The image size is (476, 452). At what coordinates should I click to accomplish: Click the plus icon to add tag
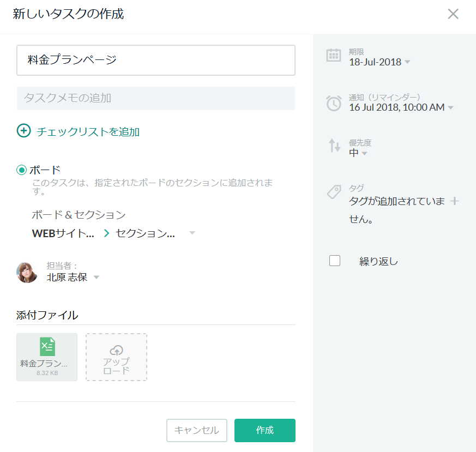click(x=455, y=201)
